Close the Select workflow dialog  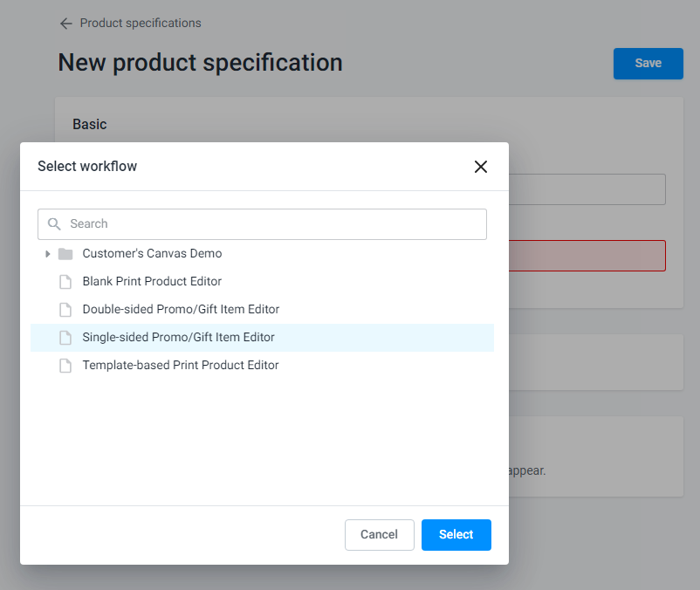pyautogui.click(x=480, y=167)
